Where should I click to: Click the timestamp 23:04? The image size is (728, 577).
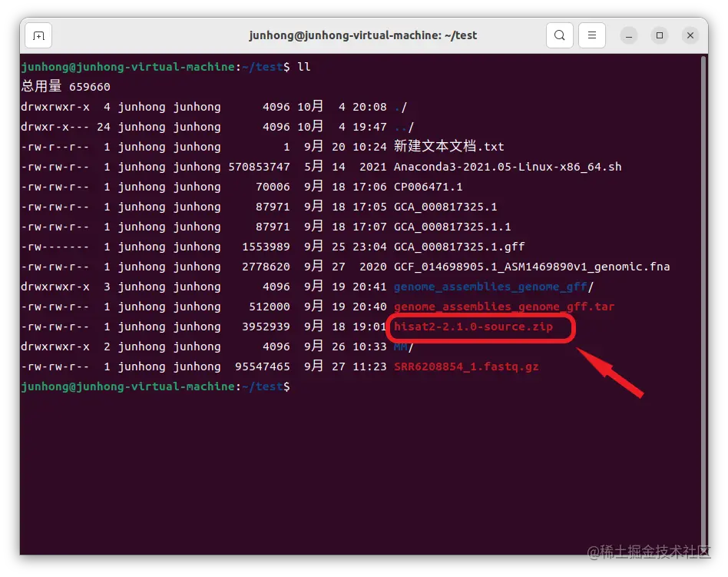tap(369, 247)
